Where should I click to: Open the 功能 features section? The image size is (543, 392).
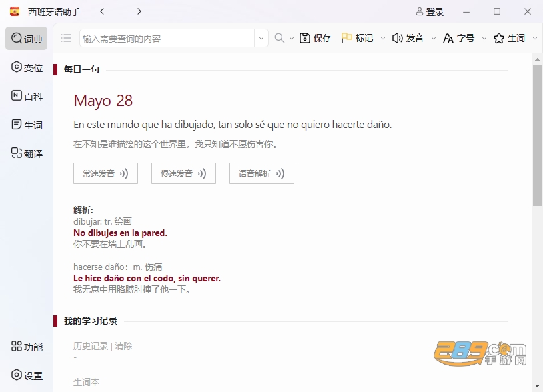point(26,346)
